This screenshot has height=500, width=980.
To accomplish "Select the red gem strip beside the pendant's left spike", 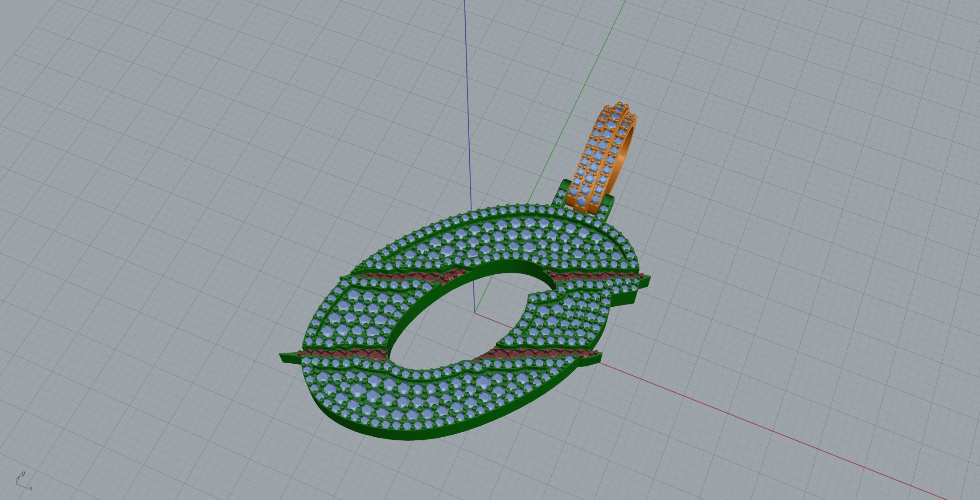I will click(x=343, y=354).
